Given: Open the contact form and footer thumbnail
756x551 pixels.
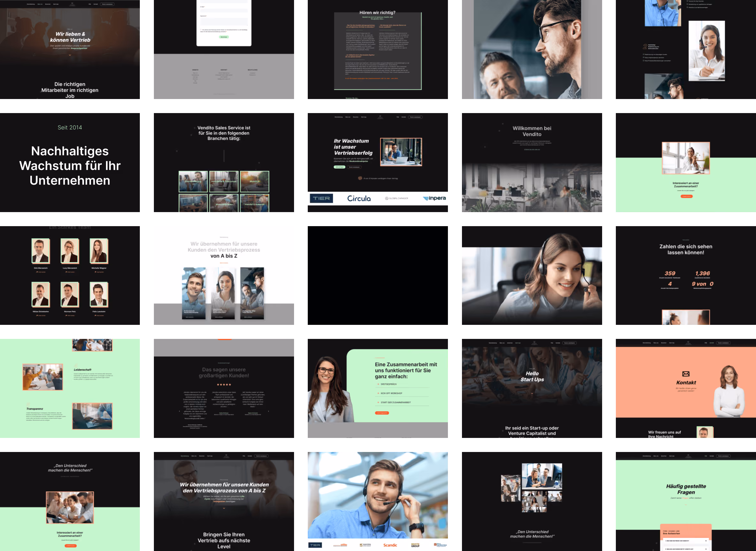Looking at the screenshot, I should [224, 50].
